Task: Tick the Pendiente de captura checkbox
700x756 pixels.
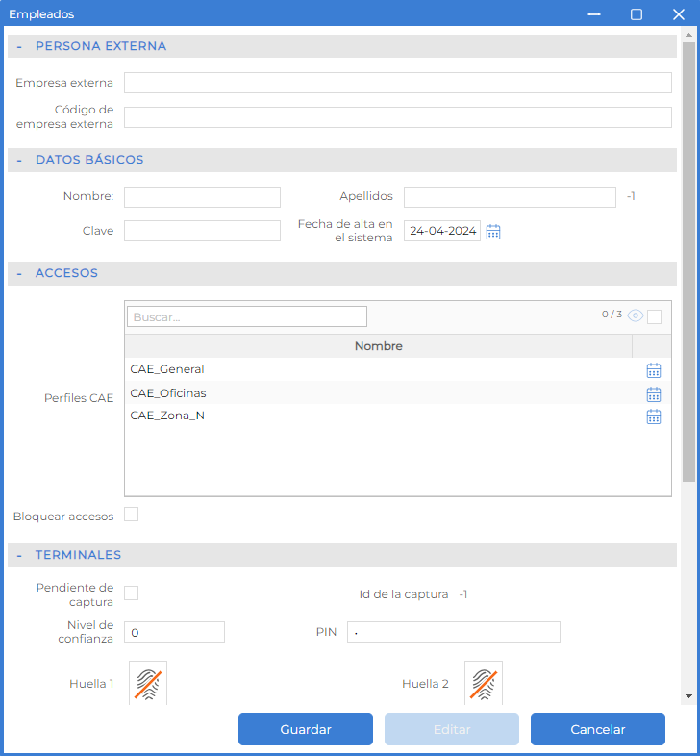Action: 131,593
